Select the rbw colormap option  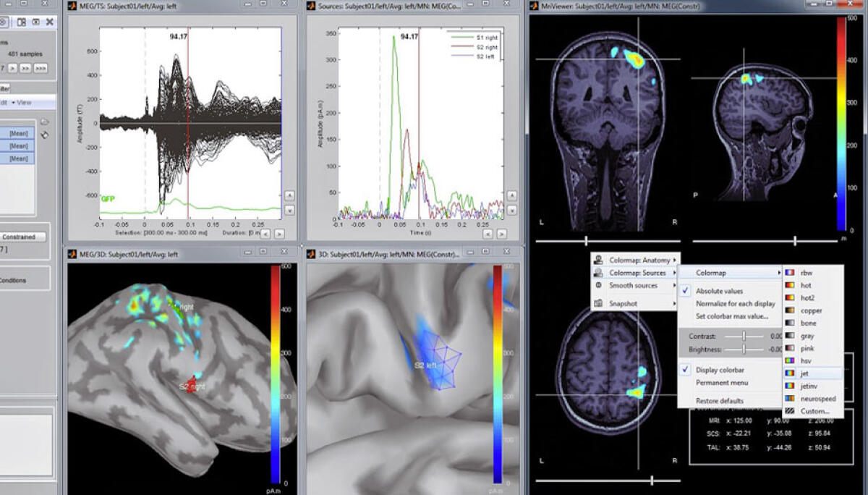tap(812, 272)
